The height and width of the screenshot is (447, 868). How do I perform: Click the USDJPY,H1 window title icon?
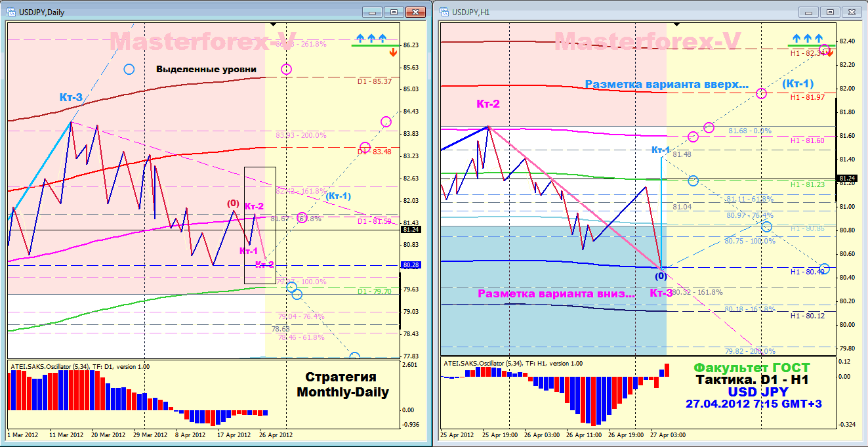[x=444, y=12]
